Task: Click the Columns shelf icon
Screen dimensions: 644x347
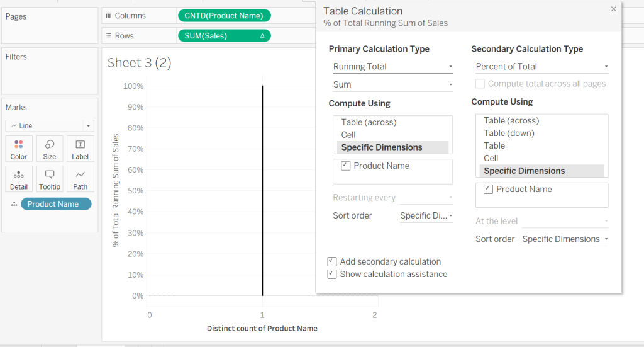Action: [x=108, y=16]
